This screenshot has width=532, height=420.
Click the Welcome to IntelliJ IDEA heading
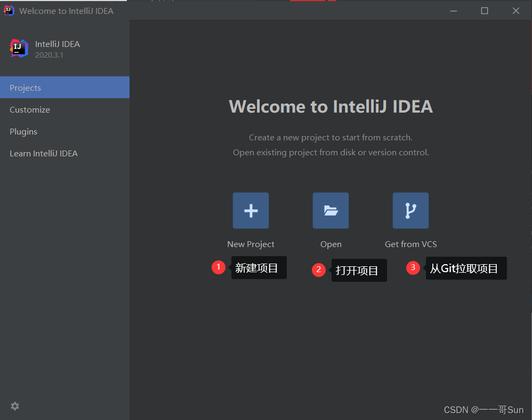pyautogui.click(x=331, y=107)
